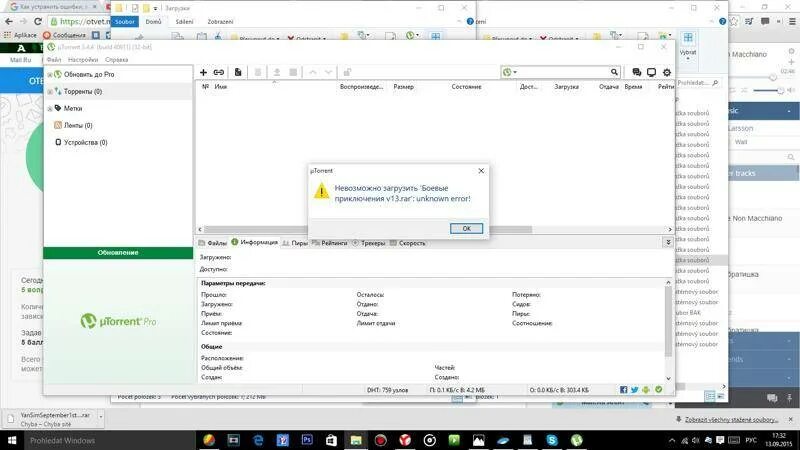Expand the Торренты (0) tree node

coord(50,91)
